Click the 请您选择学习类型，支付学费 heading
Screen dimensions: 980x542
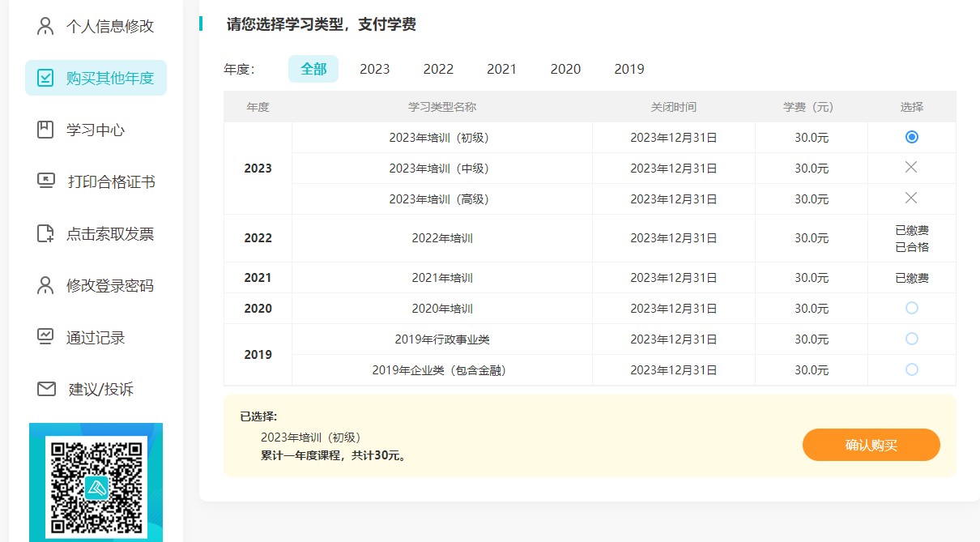pos(322,25)
